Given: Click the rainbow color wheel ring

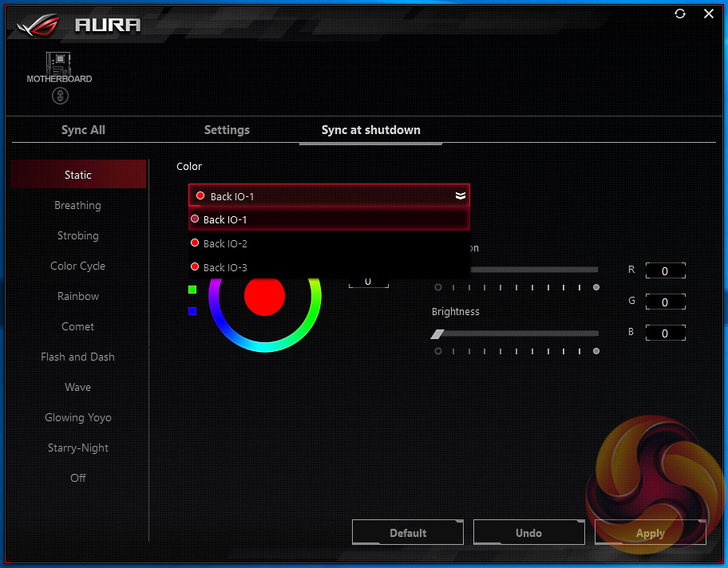Looking at the screenshot, I should click(x=265, y=345).
